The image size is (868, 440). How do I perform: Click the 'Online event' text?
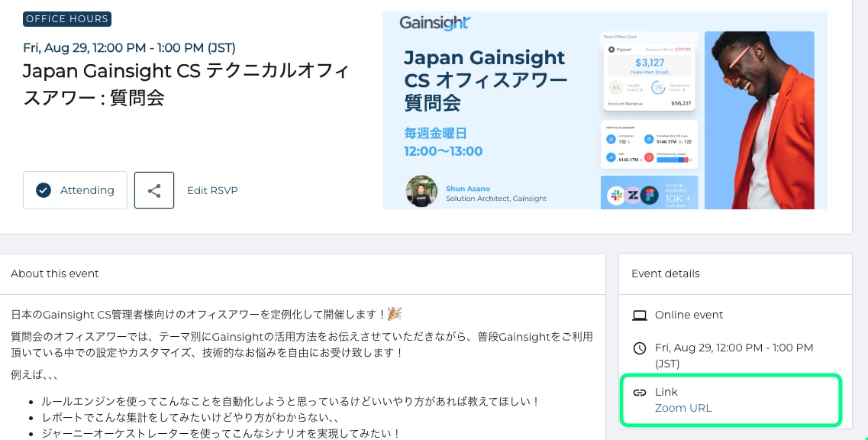tap(689, 315)
